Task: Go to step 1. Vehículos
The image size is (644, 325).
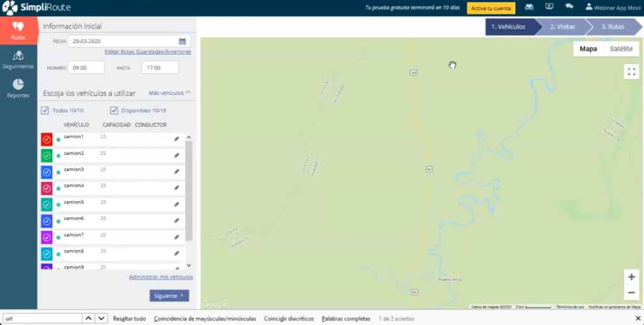Action: [x=511, y=26]
